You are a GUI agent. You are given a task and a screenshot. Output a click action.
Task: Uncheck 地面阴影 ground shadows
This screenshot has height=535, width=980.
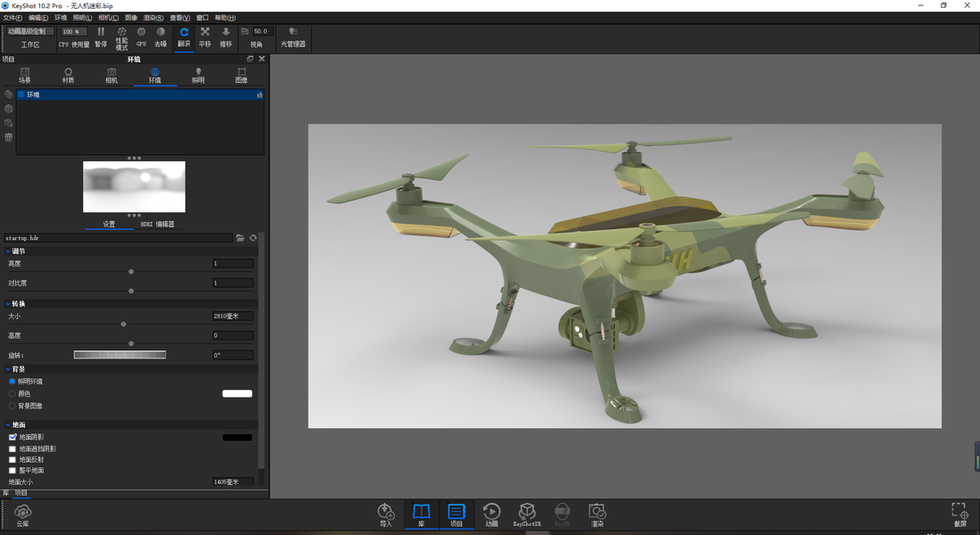[x=12, y=438]
